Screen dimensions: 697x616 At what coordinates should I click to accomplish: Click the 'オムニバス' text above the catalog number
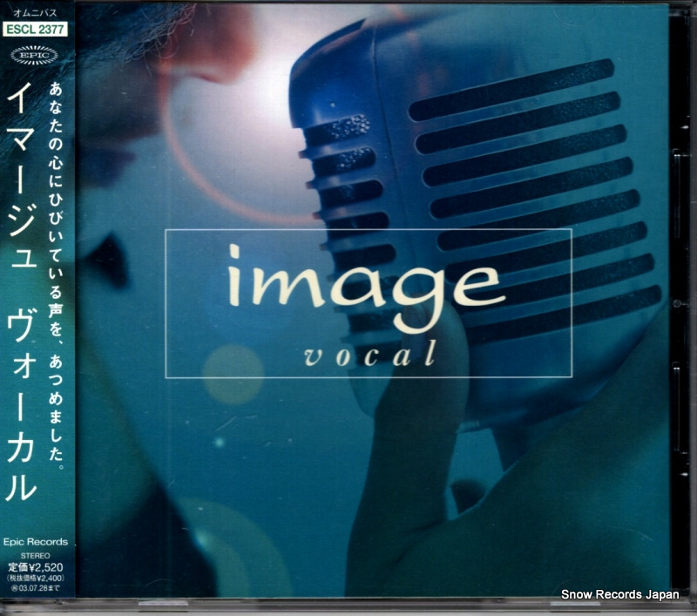pos(35,13)
